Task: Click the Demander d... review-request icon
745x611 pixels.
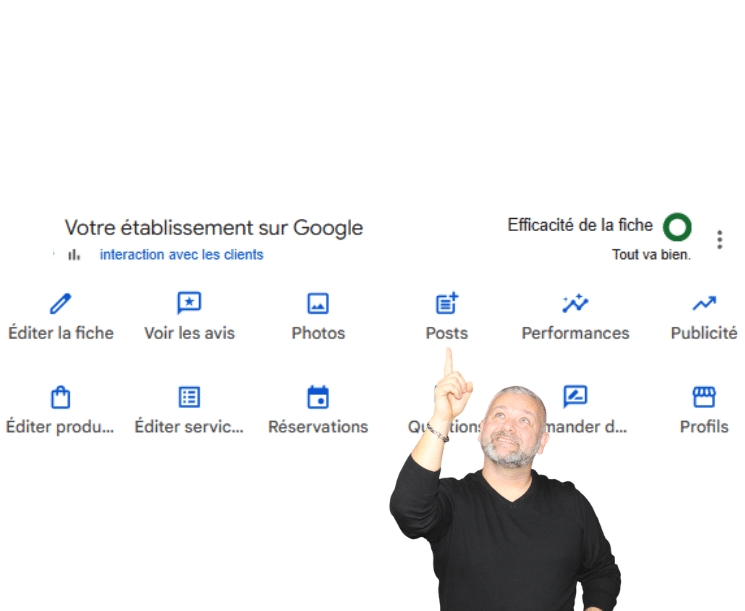Action: (575, 397)
